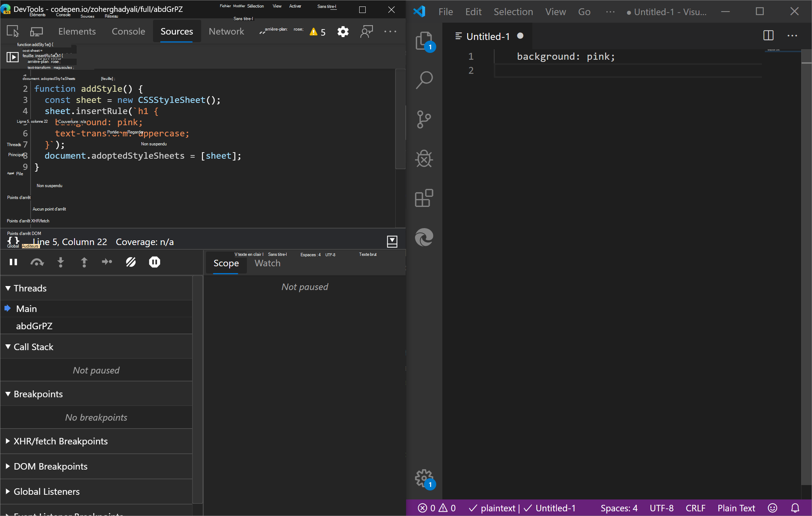Viewport: 812px width, 516px height.
Task: Open the Run and Debug view in VS Code
Action: point(424,159)
